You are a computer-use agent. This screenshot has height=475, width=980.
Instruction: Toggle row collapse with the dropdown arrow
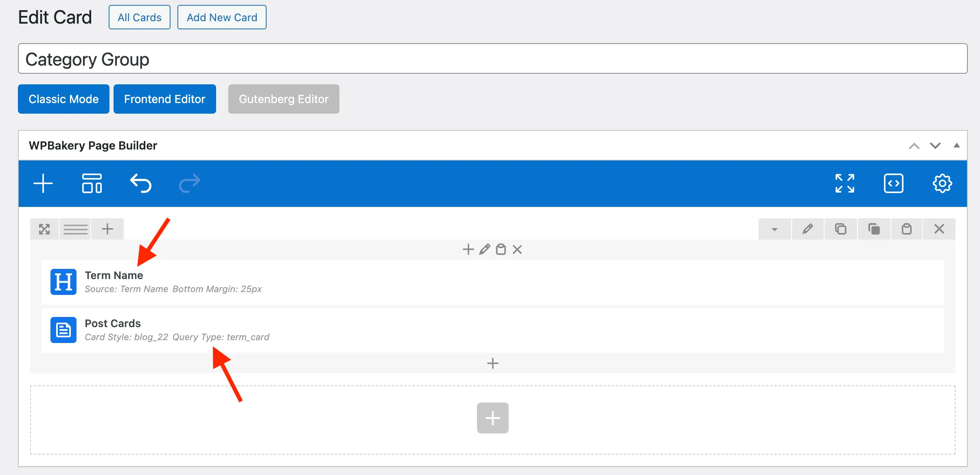coord(774,229)
